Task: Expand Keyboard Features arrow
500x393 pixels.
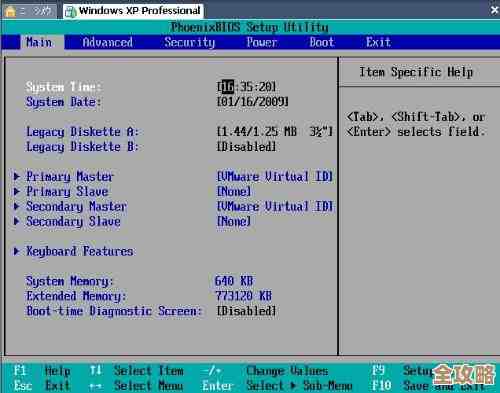Action: [16, 251]
